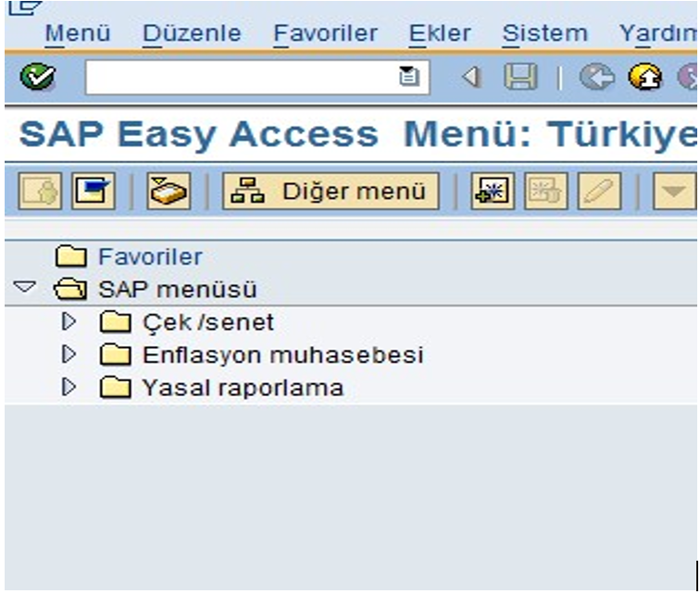Collapse the command field triangle arrow

click(471, 77)
